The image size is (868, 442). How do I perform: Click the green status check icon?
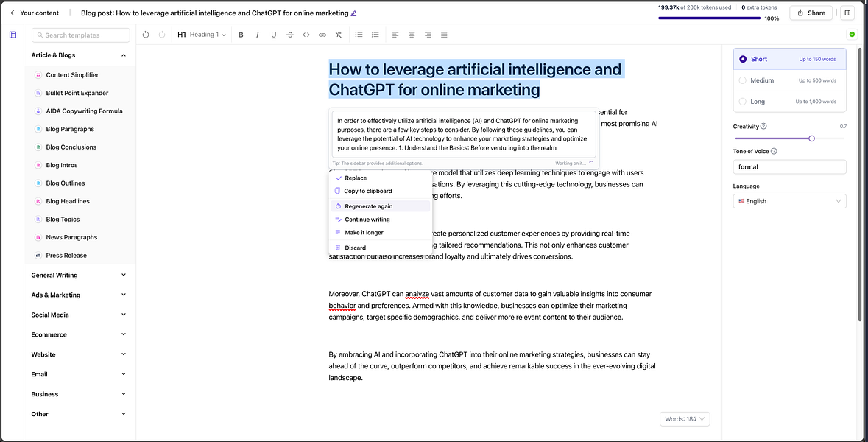point(852,35)
